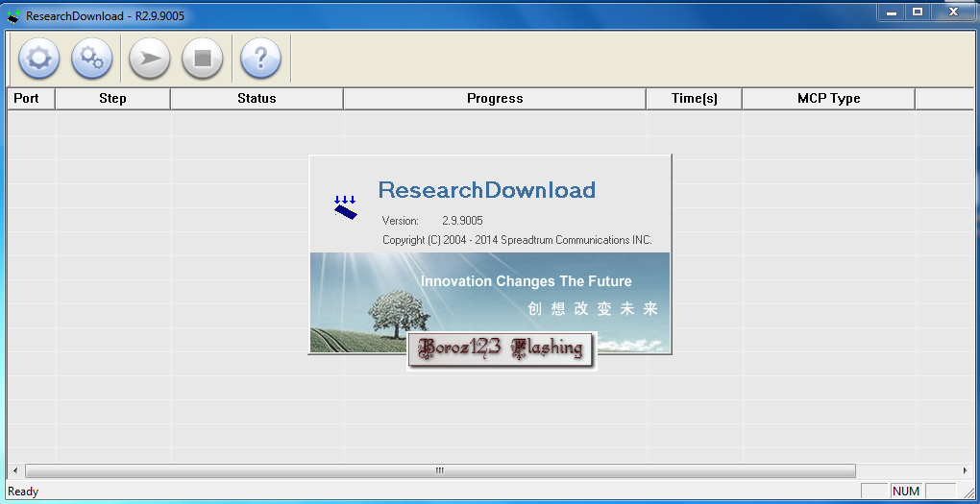The image size is (980, 504).
Task: Click the ResearchDownload splash title text
Action: tap(487, 189)
